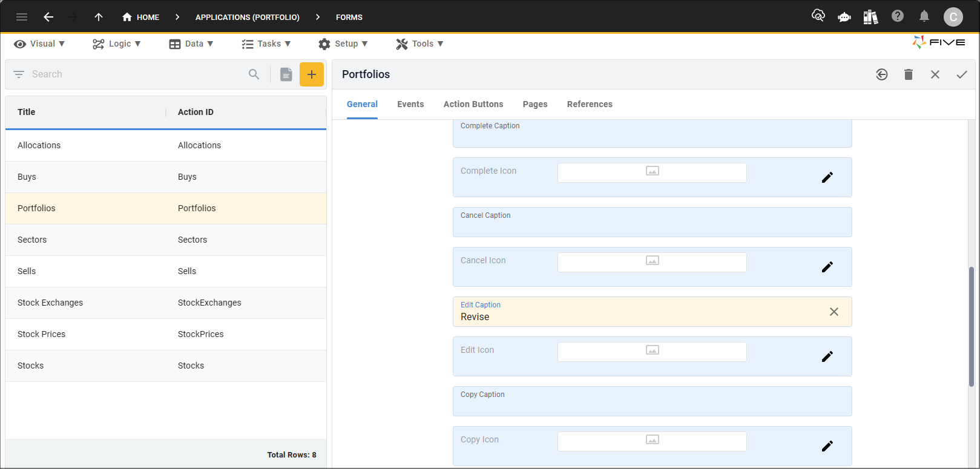This screenshot has width=980, height=469.
Task: Expand the Setup menu
Action: tap(343, 44)
